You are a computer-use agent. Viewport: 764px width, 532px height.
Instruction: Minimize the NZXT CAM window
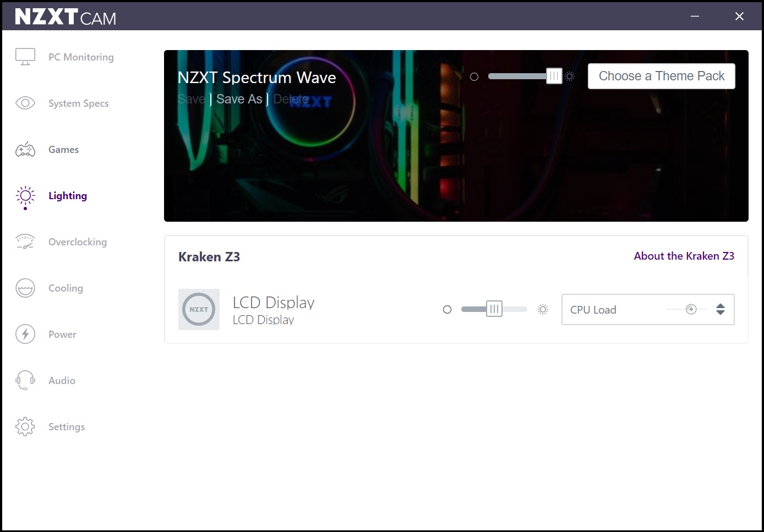[x=695, y=17]
